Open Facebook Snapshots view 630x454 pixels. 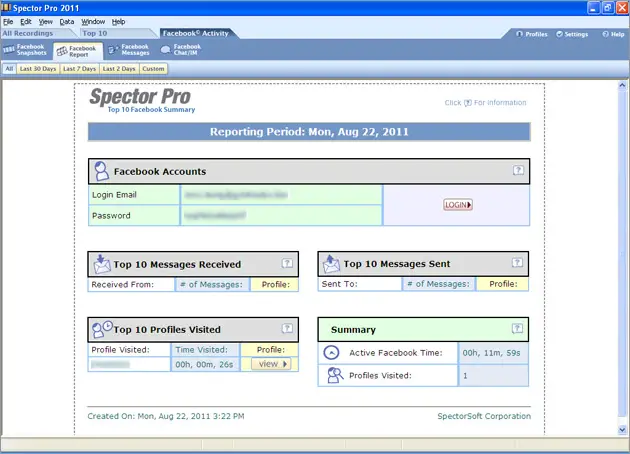click(x=25, y=50)
